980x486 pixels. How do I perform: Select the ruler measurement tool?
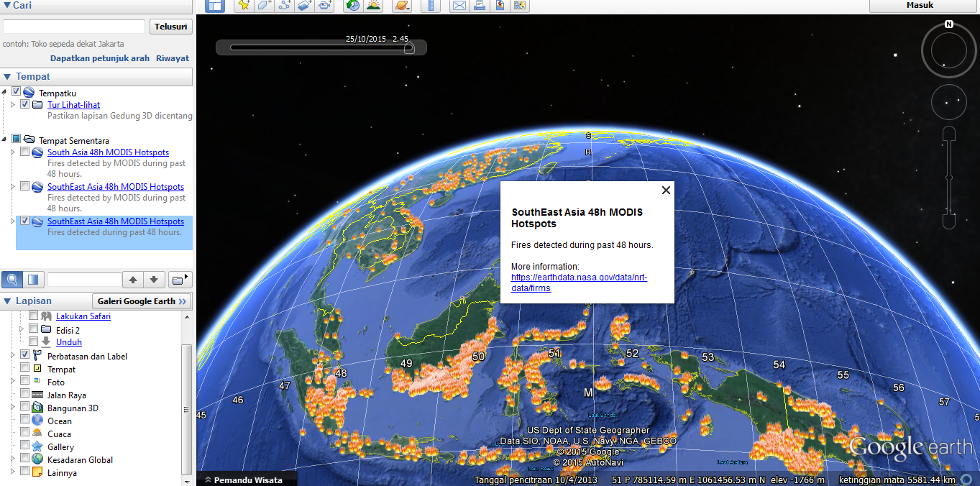431,6
